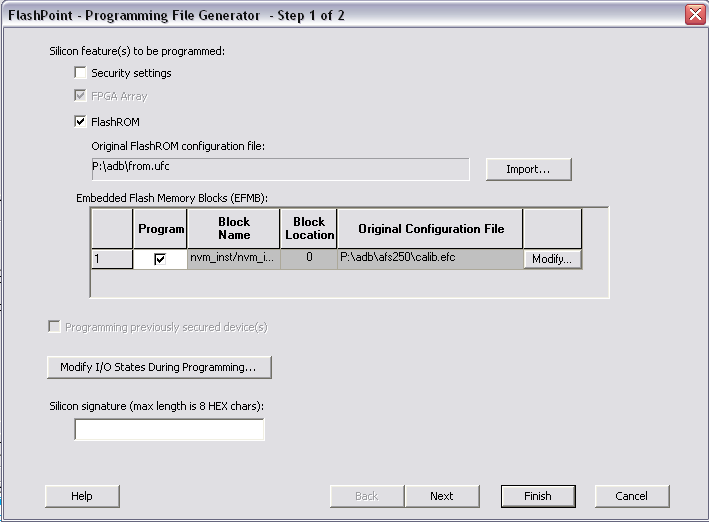The image size is (709, 522).
Task: Click Programming previously secured device(s) checkbox
Action: point(54,327)
